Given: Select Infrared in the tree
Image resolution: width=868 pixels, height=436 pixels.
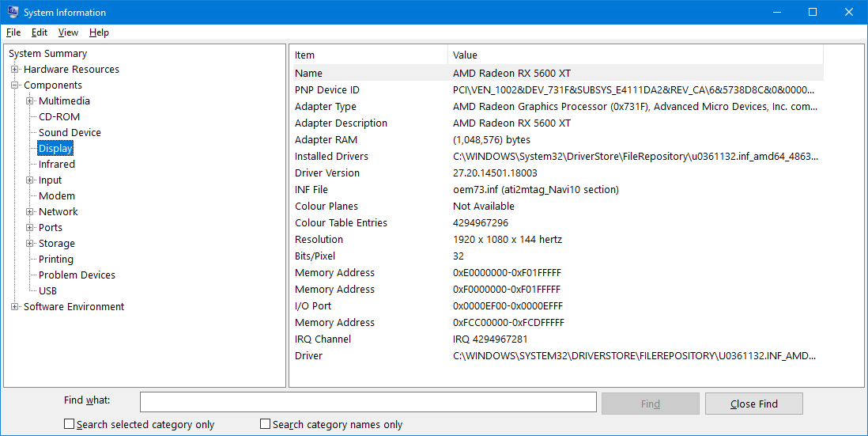Looking at the screenshot, I should pyautogui.click(x=56, y=164).
